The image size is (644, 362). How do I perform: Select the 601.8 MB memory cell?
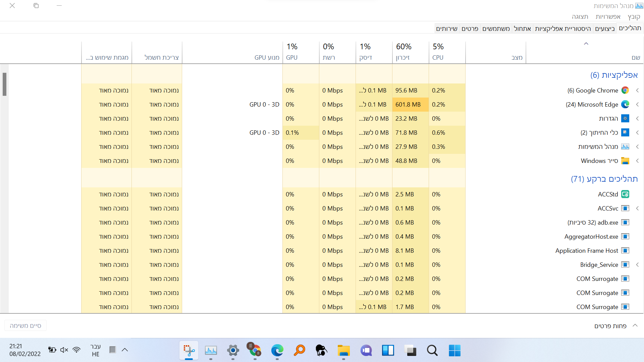(411, 105)
